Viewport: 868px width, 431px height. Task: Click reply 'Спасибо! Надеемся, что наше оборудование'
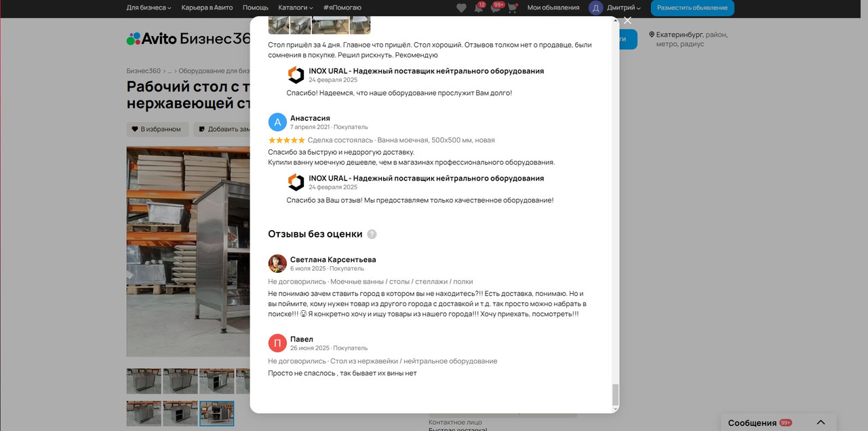coord(399,93)
